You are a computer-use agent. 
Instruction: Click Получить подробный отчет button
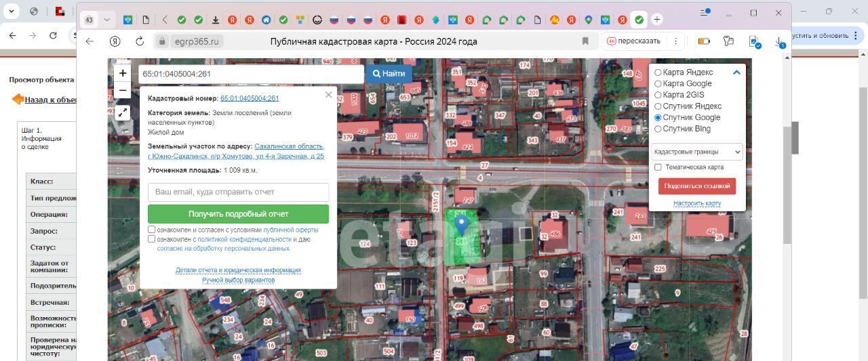[238, 214]
